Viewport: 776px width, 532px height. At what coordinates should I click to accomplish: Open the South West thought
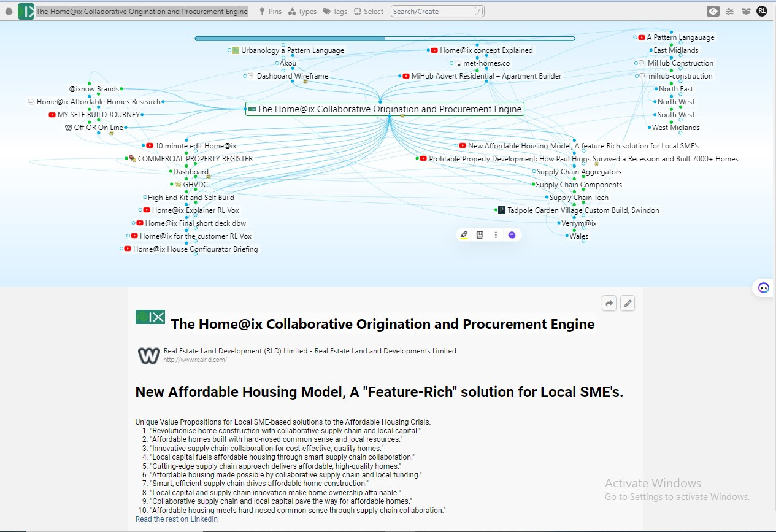point(676,115)
